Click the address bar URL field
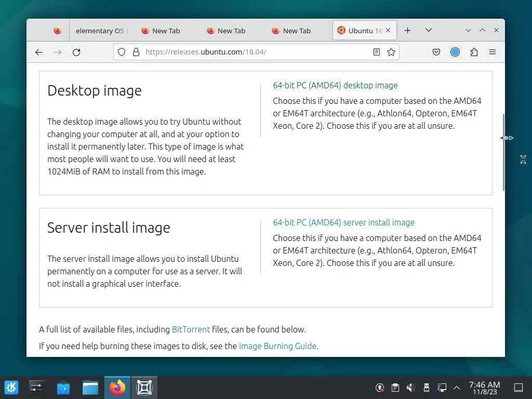532x399 pixels. pyautogui.click(x=256, y=52)
